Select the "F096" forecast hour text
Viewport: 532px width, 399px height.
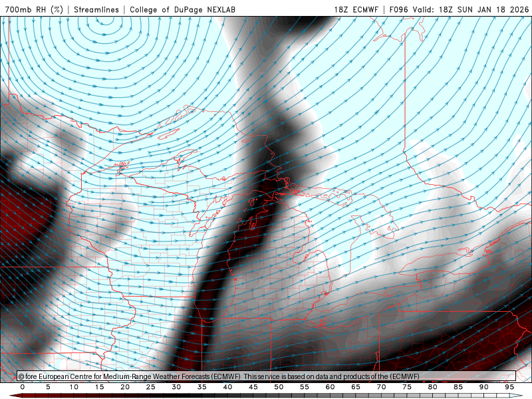point(398,9)
